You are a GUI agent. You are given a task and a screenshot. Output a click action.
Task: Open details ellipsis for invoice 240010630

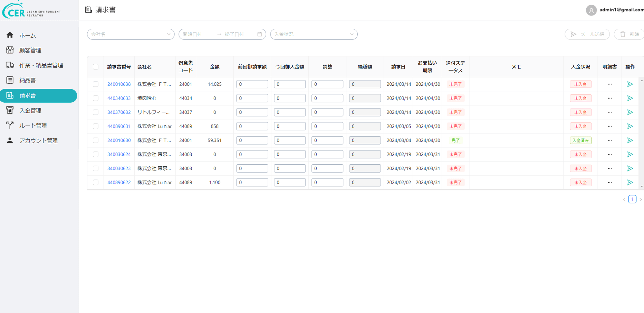pyautogui.click(x=609, y=140)
